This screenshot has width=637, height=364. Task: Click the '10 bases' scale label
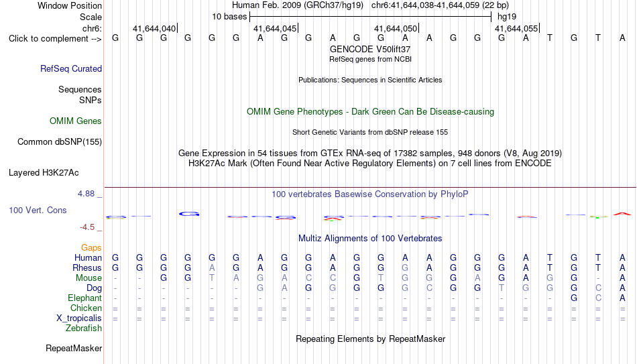tap(229, 17)
